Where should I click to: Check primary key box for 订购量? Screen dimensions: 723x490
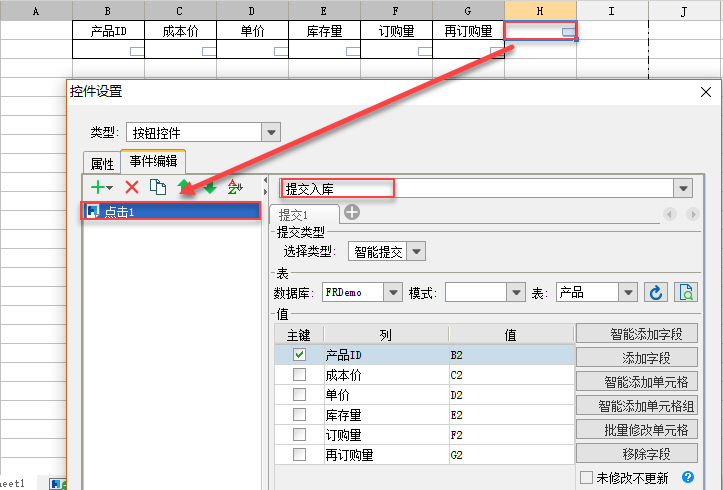pos(299,434)
